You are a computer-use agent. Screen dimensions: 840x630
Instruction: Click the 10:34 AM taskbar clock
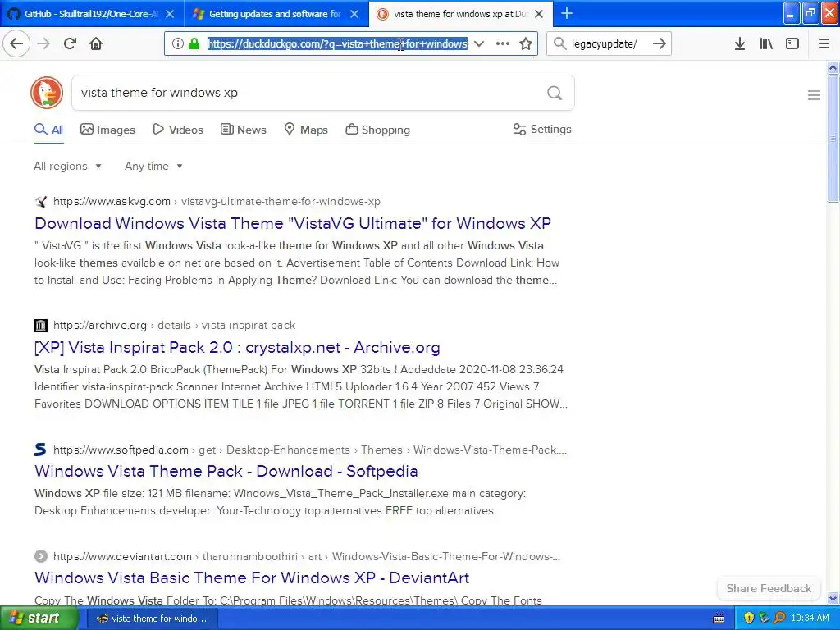(x=810, y=619)
